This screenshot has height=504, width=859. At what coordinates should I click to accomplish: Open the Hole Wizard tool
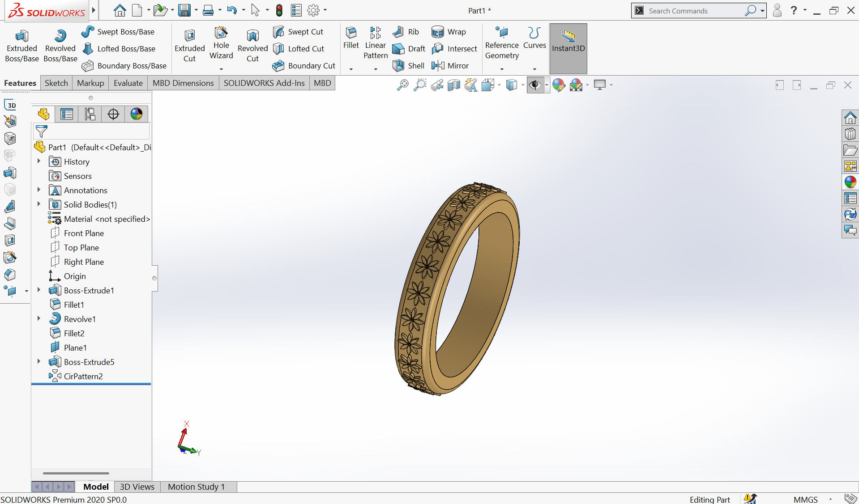click(x=221, y=43)
